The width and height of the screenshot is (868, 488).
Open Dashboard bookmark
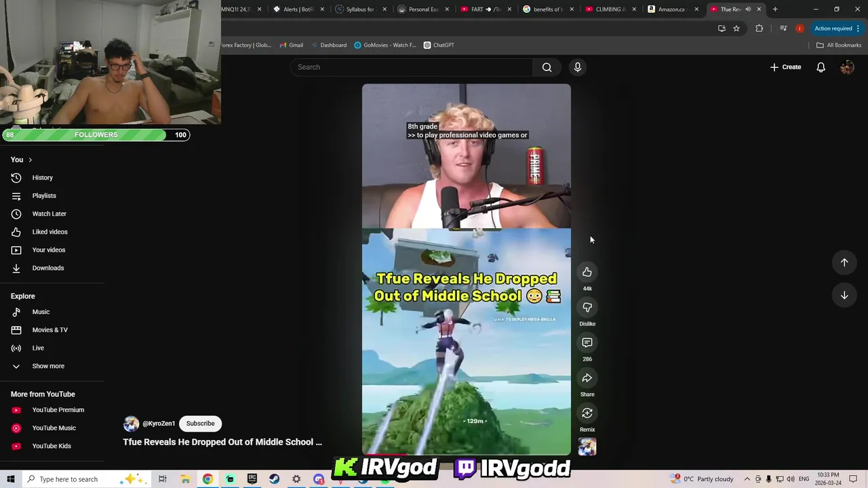coord(328,45)
